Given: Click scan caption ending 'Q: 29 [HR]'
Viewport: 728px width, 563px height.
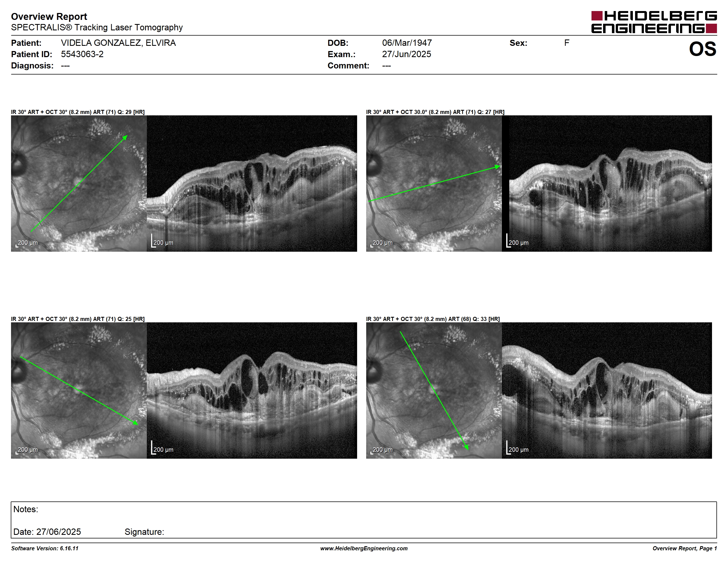Looking at the screenshot, I should click(78, 112).
